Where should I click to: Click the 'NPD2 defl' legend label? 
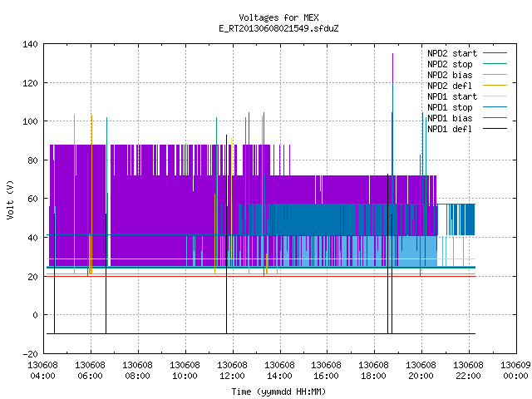(450, 86)
